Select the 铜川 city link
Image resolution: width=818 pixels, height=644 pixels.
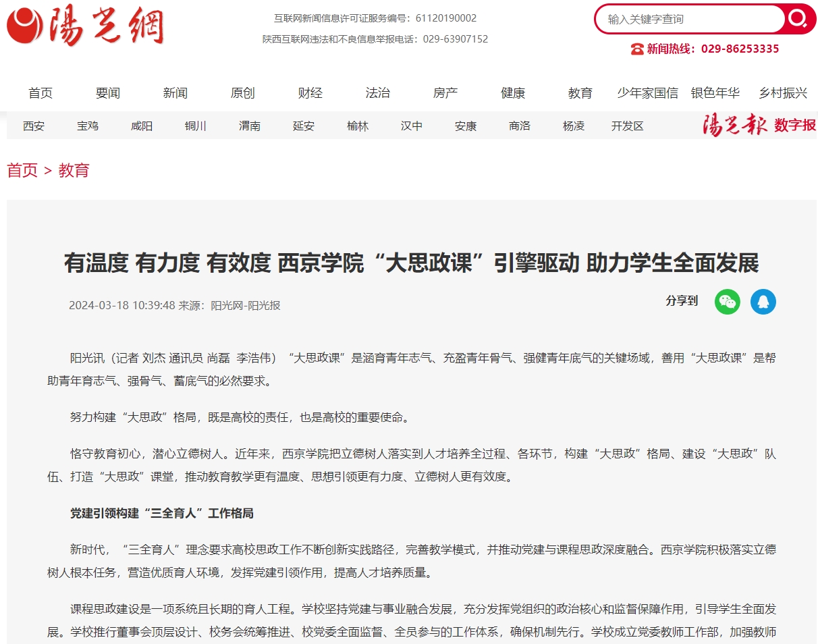click(x=196, y=126)
